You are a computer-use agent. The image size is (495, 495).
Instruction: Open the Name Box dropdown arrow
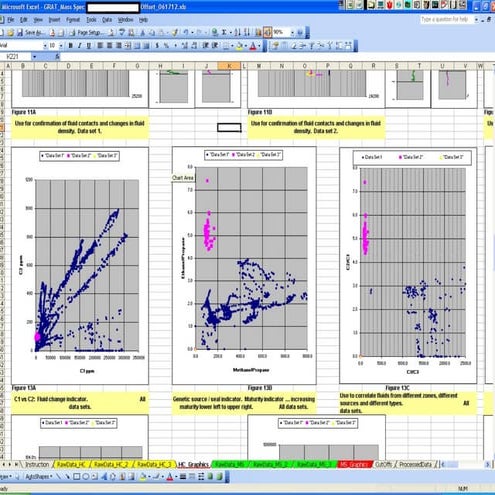tap(34, 57)
